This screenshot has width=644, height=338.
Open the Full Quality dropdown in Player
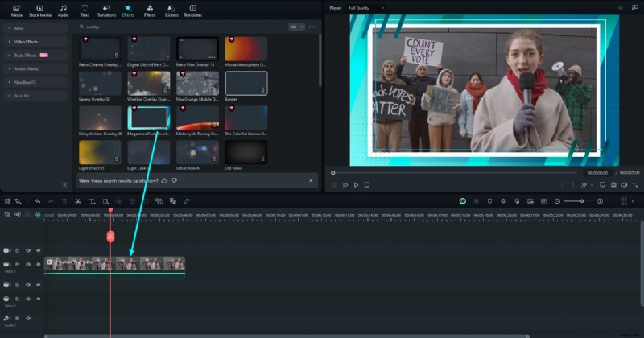(x=366, y=8)
